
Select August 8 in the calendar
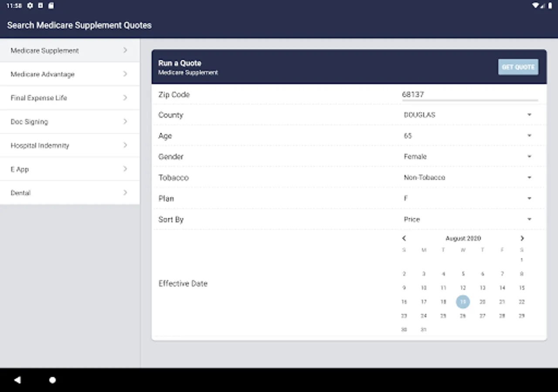pos(522,274)
